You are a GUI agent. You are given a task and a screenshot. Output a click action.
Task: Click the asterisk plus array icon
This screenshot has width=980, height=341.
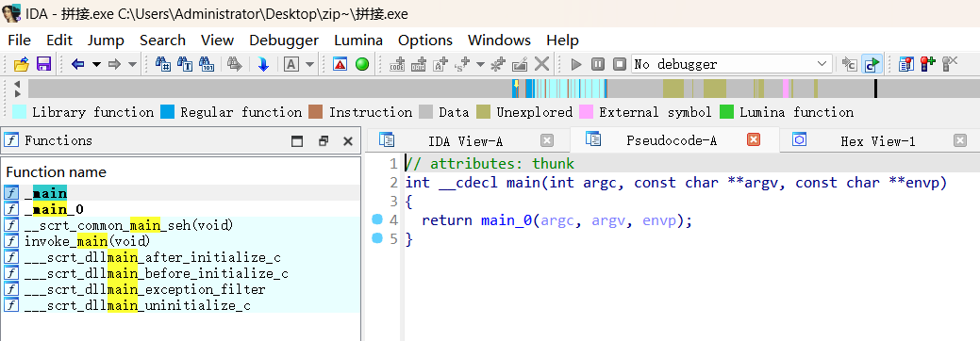pos(498,64)
